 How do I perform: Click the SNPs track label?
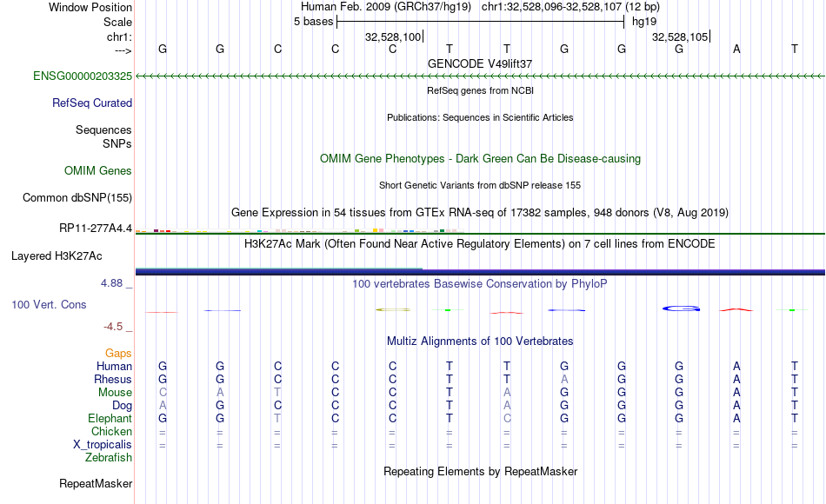tap(117, 143)
